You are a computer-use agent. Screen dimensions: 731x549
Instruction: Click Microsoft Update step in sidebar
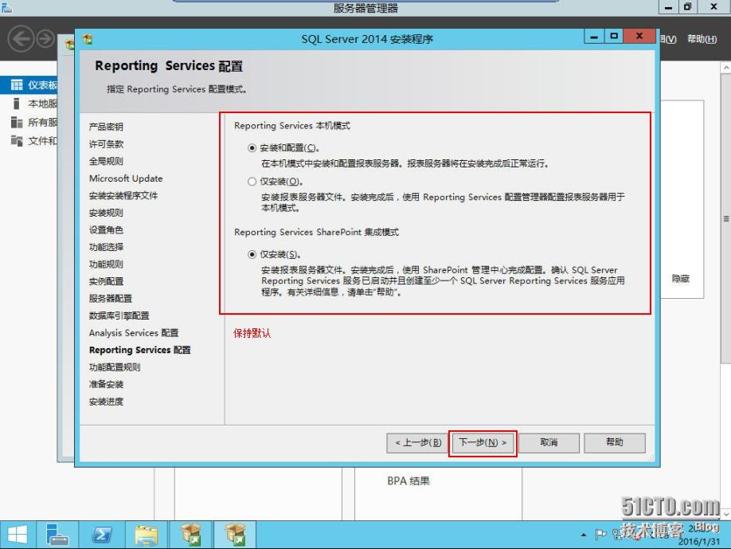pos(126,178)
